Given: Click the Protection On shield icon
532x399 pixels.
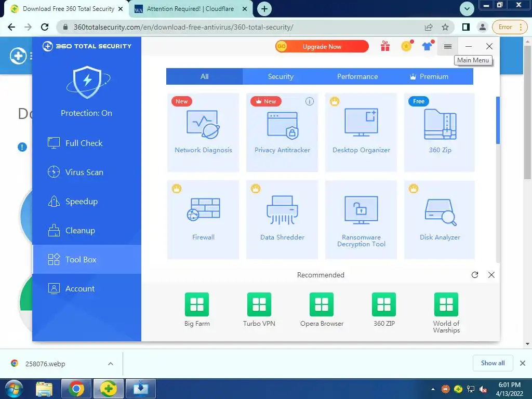Looking at the screenshot, I should click(x=87, y=82).
